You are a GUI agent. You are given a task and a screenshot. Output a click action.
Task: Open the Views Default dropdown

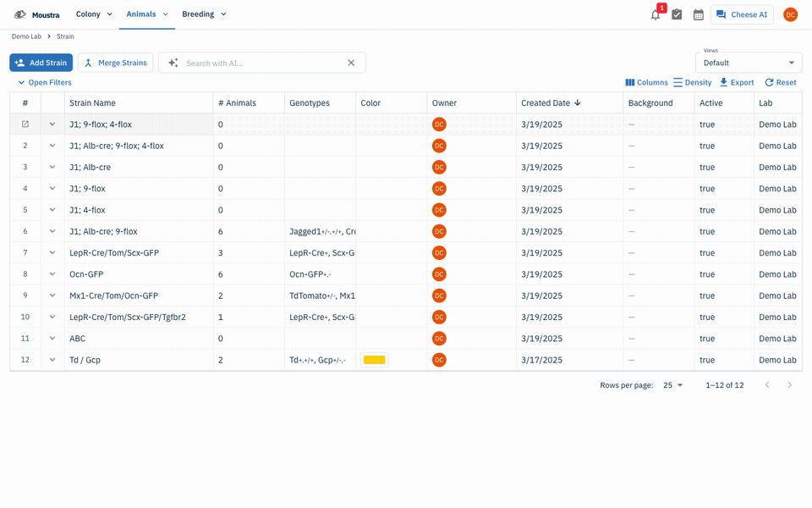(749, 63)
